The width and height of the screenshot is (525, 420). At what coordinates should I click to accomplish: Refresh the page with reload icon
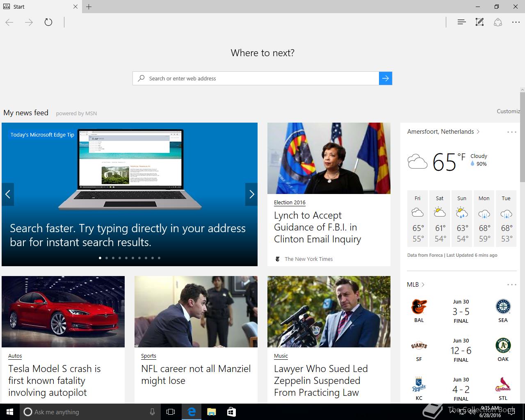(x=48, y=22)
